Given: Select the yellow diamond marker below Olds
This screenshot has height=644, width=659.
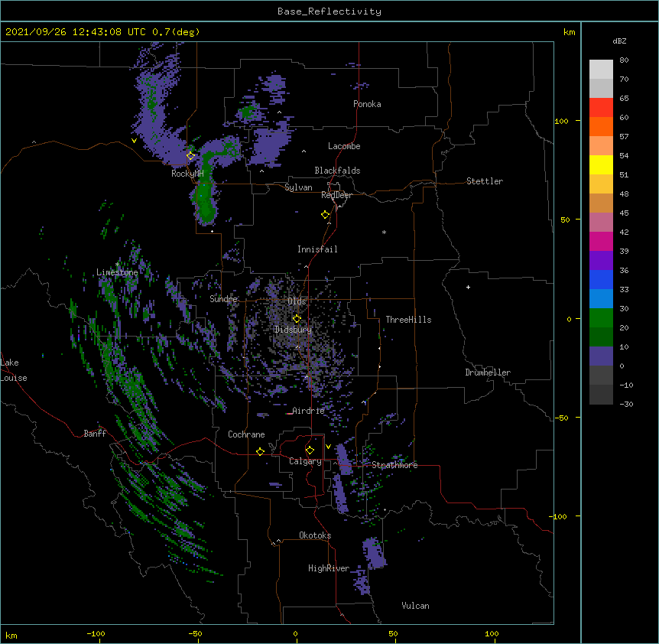Looking at the screenshot, I should click(x=297, y=318).
